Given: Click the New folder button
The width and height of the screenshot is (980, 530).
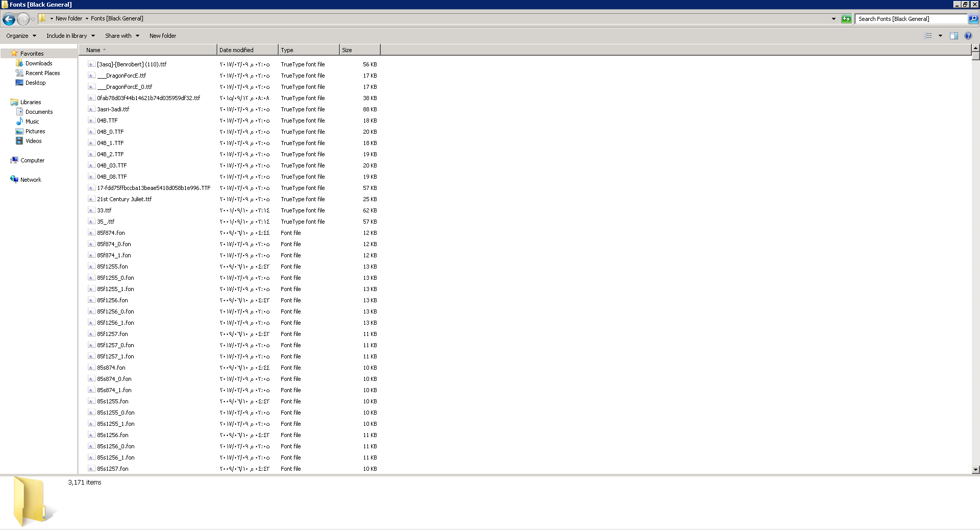Looking at the screenshot, I should coord(162,36).
